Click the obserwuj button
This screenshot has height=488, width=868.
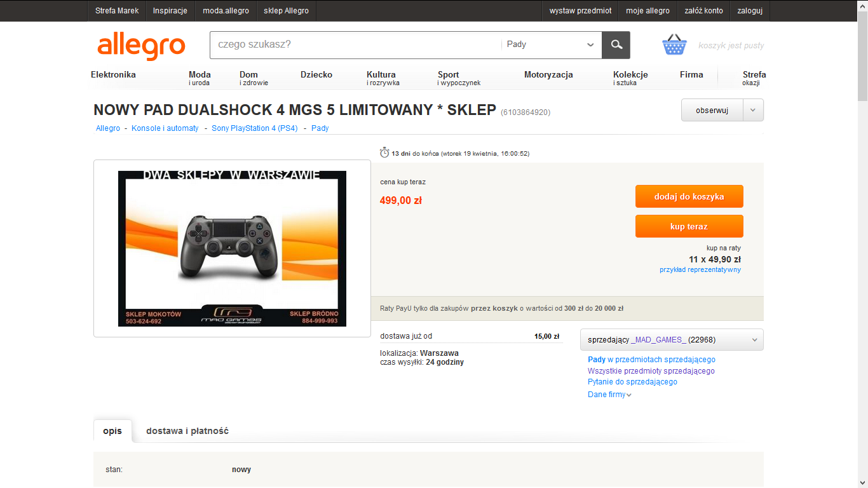pos(712,110)
